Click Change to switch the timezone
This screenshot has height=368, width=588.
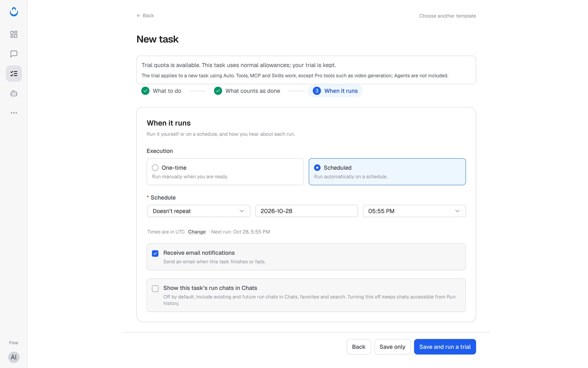click(x=197, y=232)
